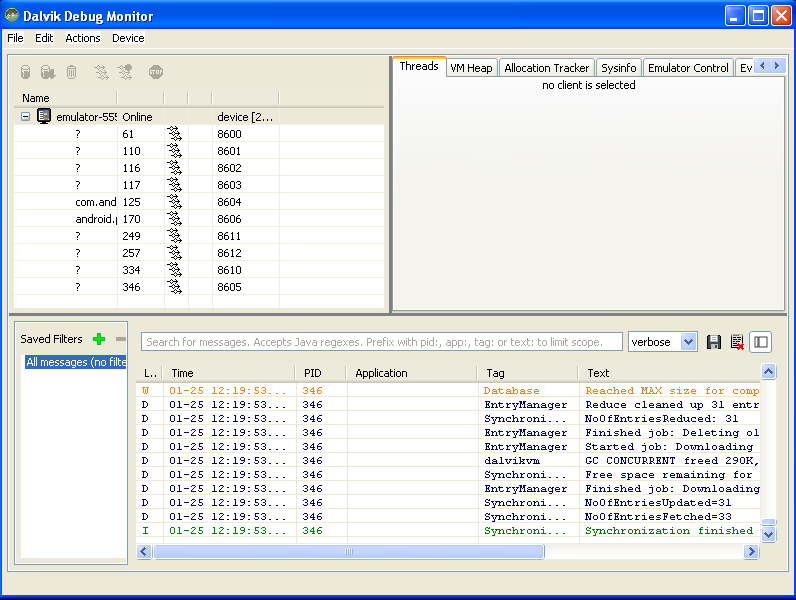Viewport: 796px width, 600px height.
Task: Click the Name column header in device list
Action: [x=65, y=98]
